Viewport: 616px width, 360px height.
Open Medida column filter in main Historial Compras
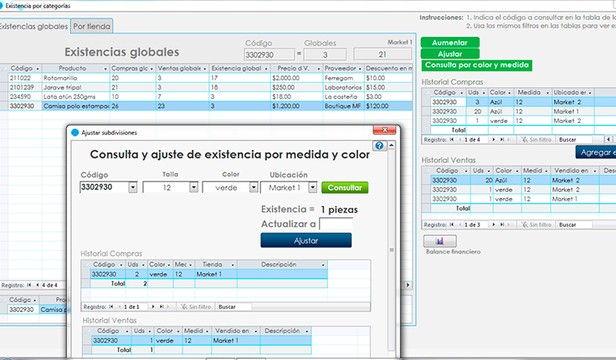(x=547, y=93)
